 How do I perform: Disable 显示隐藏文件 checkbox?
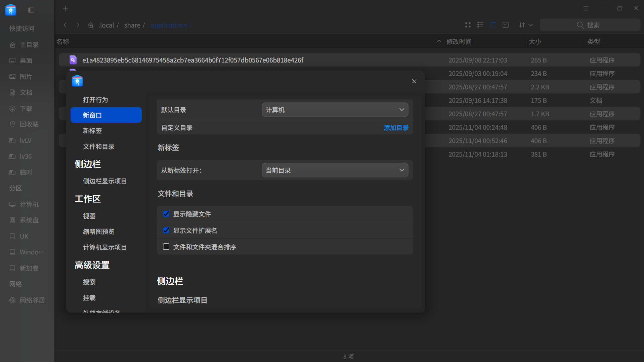(166, 214)
